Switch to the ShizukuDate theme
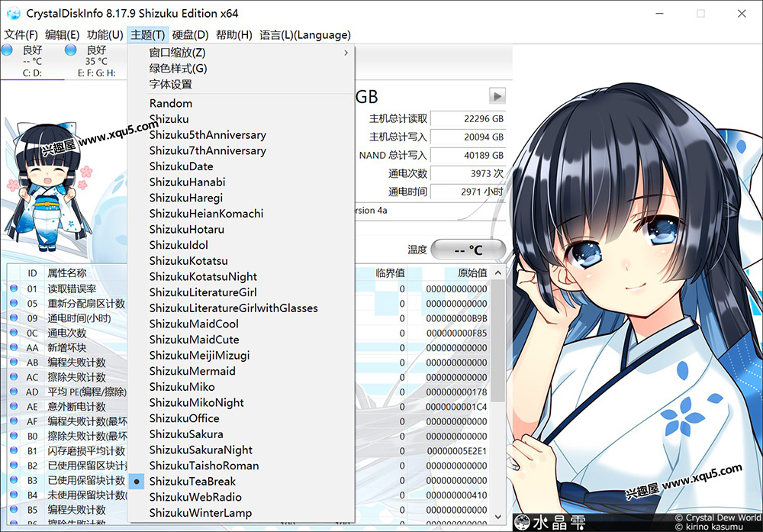The width and height of the screenshot is (763, 532). (x=241, y=166)
